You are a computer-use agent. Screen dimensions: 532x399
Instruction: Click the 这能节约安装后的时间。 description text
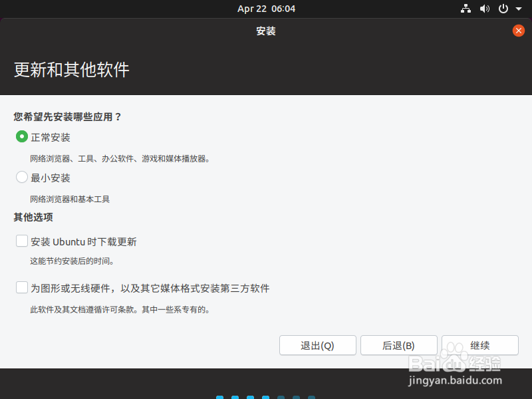(x=72, y=261)
